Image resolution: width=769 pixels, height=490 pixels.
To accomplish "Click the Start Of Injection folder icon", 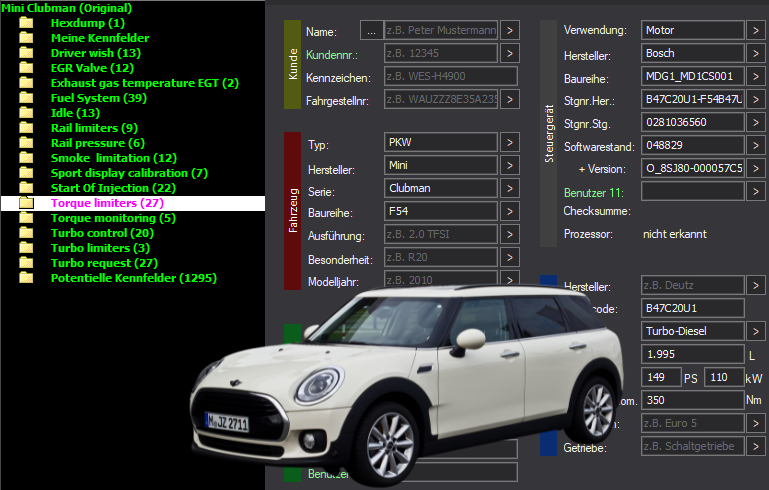I will click(x=26, y=188).
